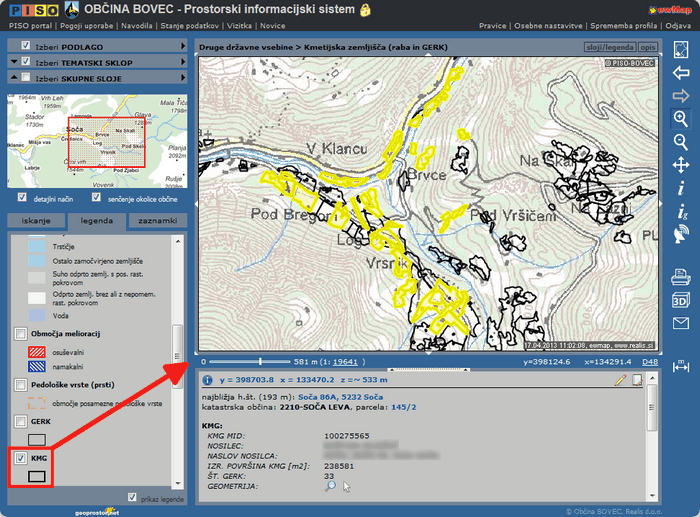
Task: Switch to the 'iskanje' tab
Action: coord(36,220)
